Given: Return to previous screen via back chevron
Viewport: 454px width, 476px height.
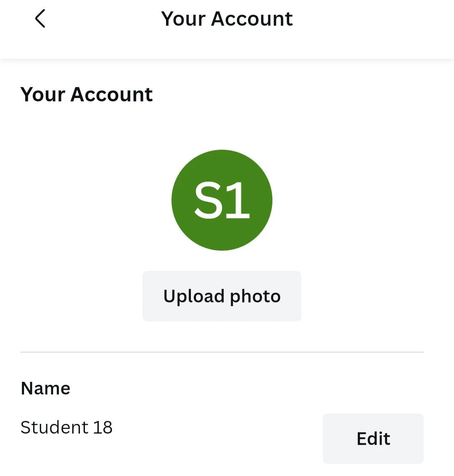Looking at the screenshot, I should [x=40, y=19].
